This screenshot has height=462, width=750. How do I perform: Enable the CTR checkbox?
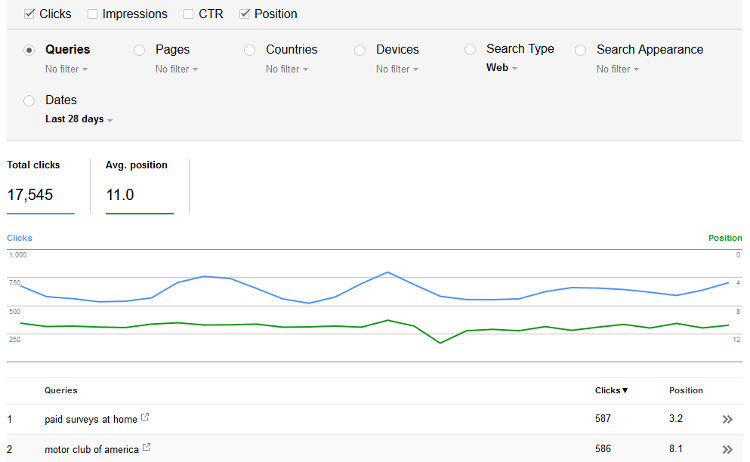(188, 14)
